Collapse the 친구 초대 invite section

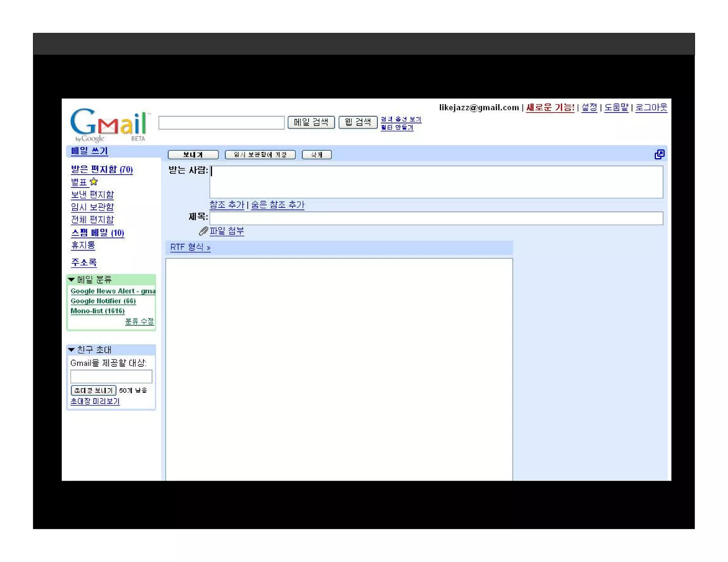(x=71, y=350)
